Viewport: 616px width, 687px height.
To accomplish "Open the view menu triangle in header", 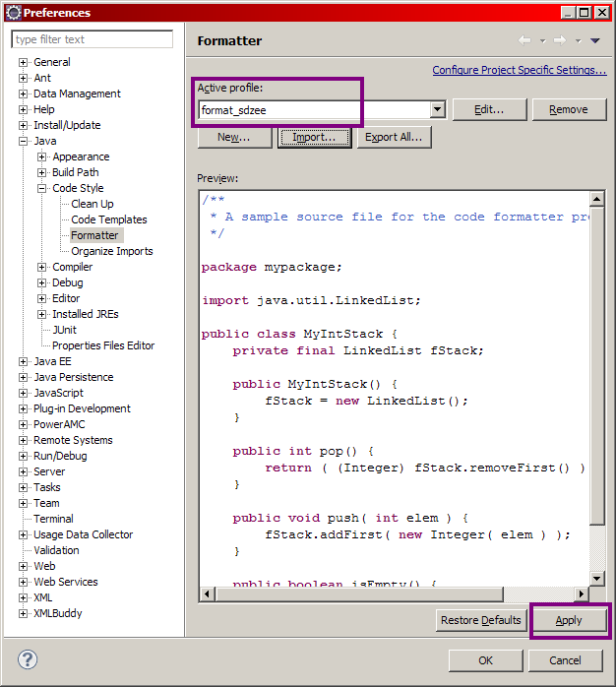I will 594,40.
